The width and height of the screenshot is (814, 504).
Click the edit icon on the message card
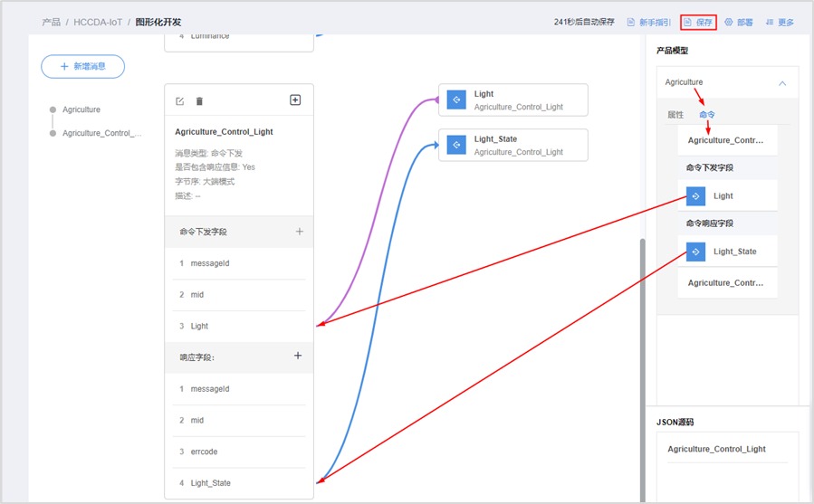pos(179,101)
